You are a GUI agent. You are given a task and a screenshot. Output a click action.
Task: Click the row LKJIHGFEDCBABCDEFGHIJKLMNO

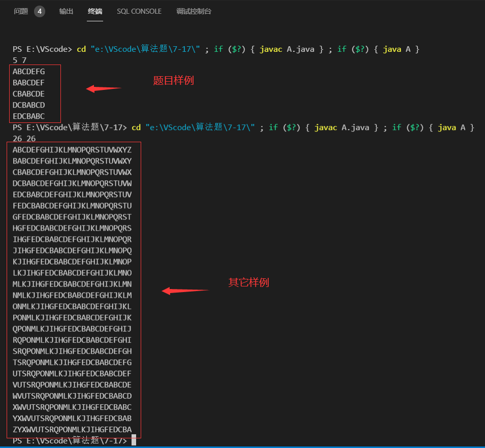click(72, 273)
